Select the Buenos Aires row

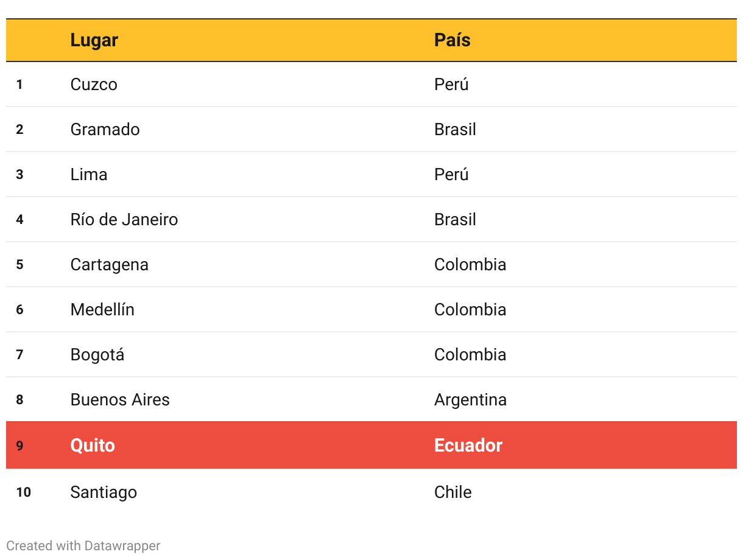click(x=371, y=399)
